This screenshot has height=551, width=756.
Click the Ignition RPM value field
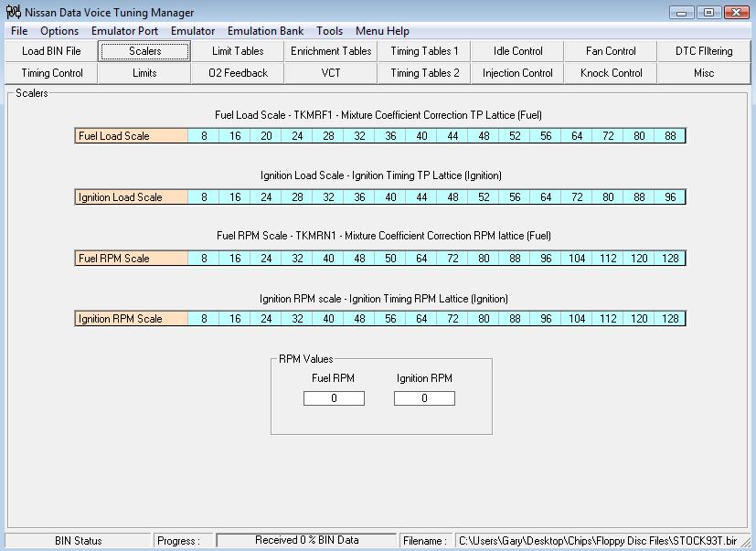(424, 398)
